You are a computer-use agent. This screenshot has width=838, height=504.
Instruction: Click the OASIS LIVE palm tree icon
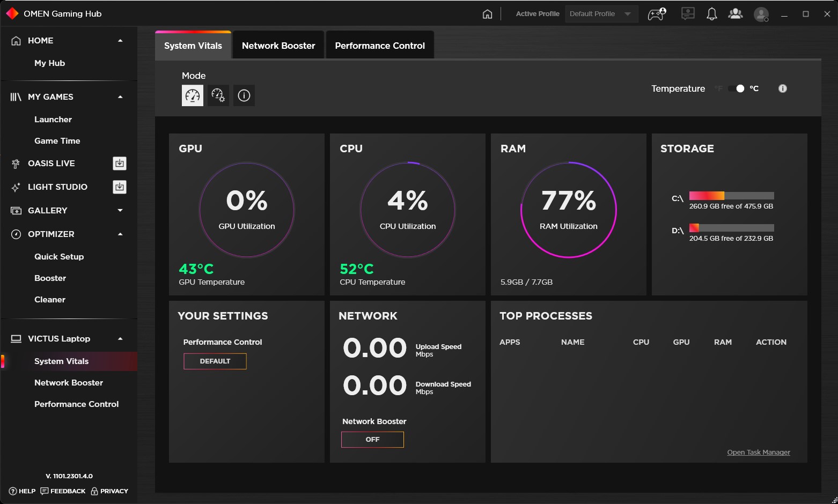tap(16, 164)
